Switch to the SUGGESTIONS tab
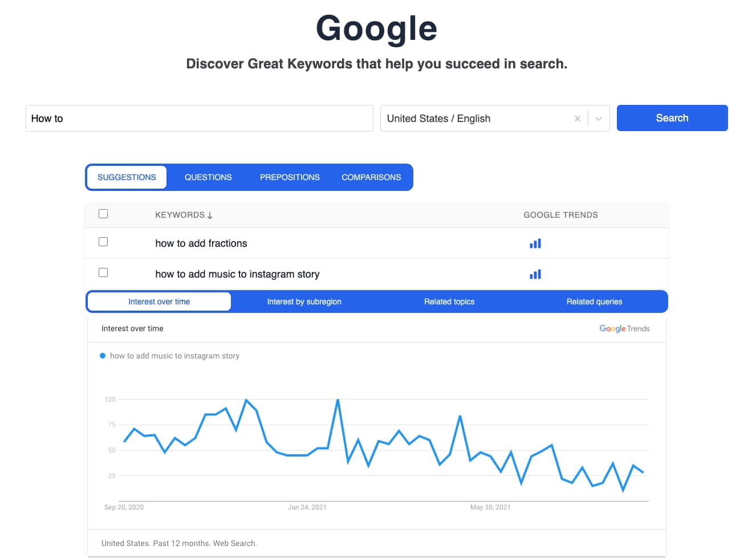This screenshot has width=756, height=558. pyautogui.click(x=127, y=177)
